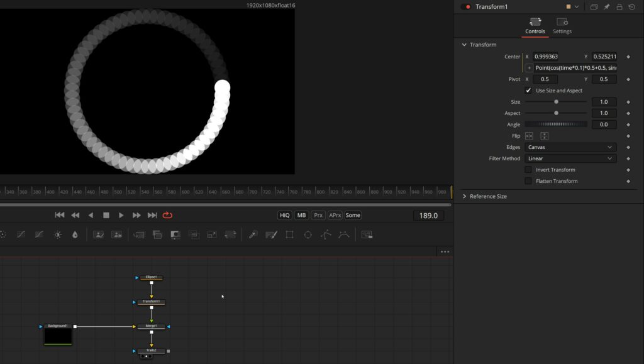The image size is (644, 364).
Task: Toggle the MB motion blur button
Action: pos(301,216)
